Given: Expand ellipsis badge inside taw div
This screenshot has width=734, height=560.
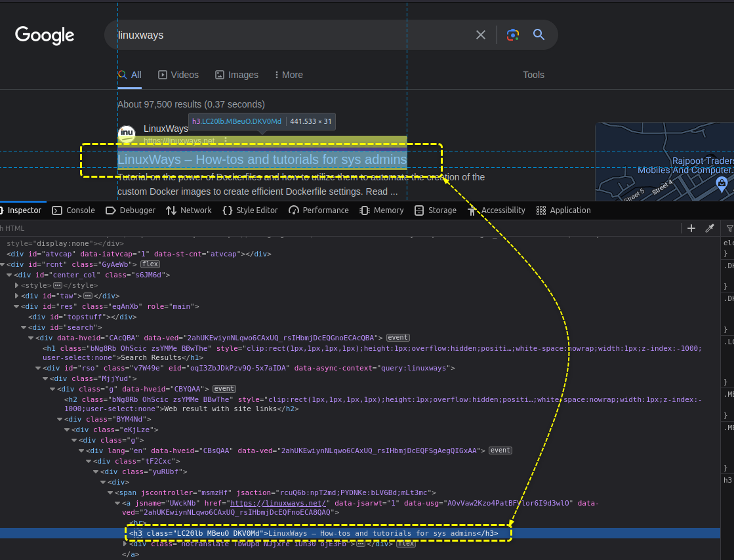Looking at the screenshot, I should click(88, 296).
